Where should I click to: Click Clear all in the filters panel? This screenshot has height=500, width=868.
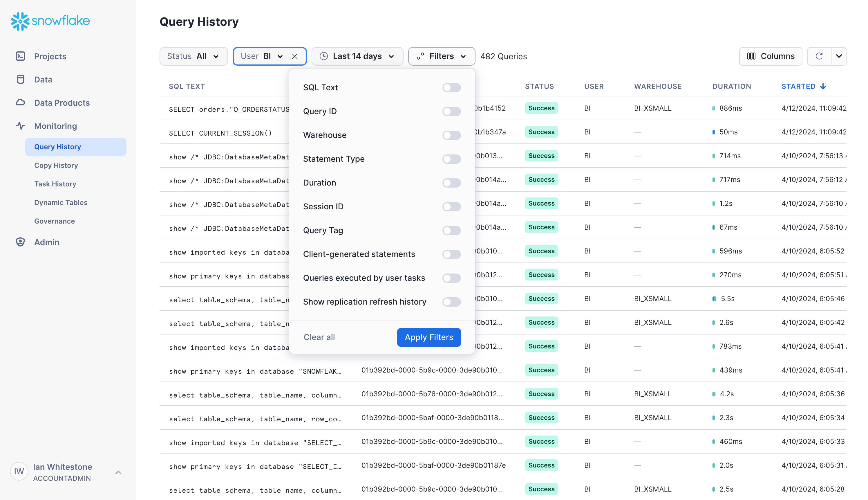(319, 337)
